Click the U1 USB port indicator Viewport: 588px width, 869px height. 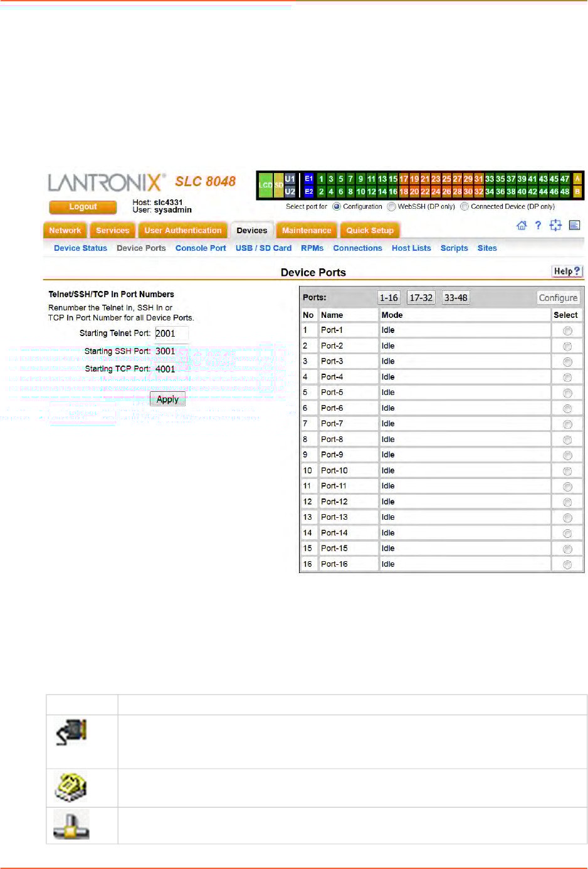tap(290, 179)
